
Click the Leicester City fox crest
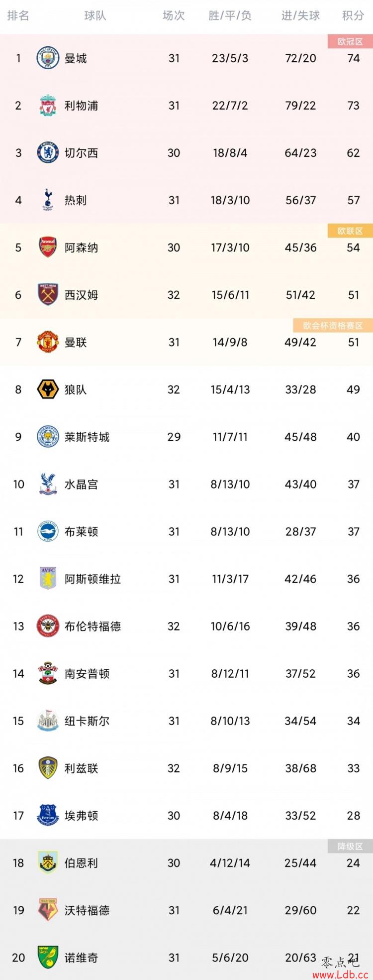pos(48,437)
